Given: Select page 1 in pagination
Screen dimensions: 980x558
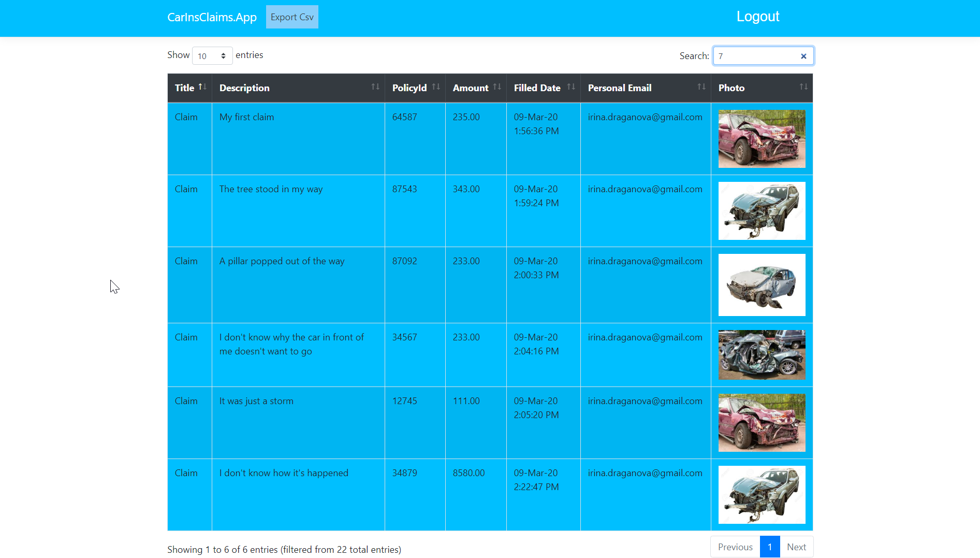Looking at the screenshot, I should pyautogui.click(x=770, y=547).
